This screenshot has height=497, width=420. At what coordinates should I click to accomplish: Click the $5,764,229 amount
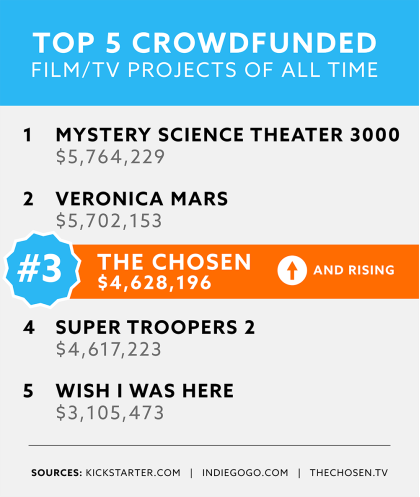pos(110,157)
